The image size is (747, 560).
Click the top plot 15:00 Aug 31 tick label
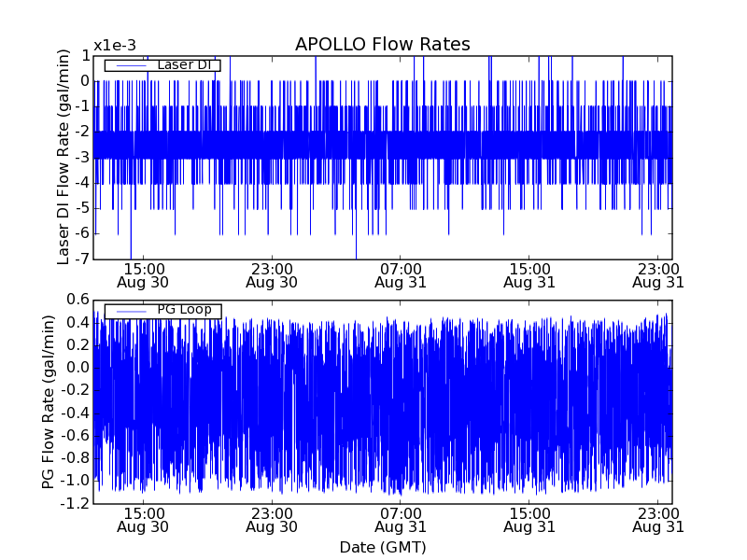529,275
